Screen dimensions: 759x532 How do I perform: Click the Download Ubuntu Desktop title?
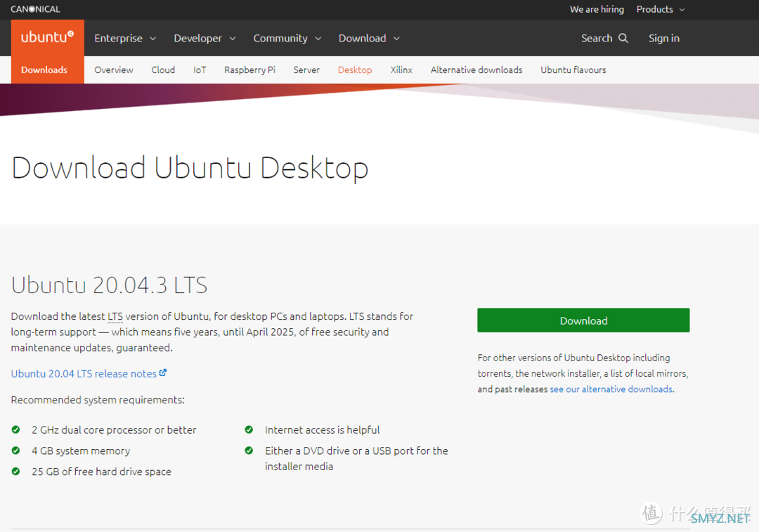point(190,168)
